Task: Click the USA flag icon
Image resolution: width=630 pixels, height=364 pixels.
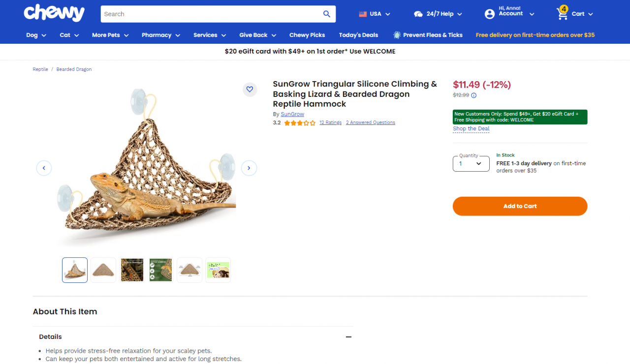Action: 363,14
